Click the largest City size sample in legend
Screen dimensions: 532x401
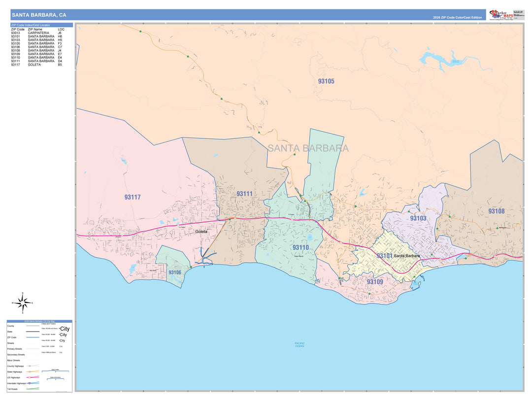(65, 329)
